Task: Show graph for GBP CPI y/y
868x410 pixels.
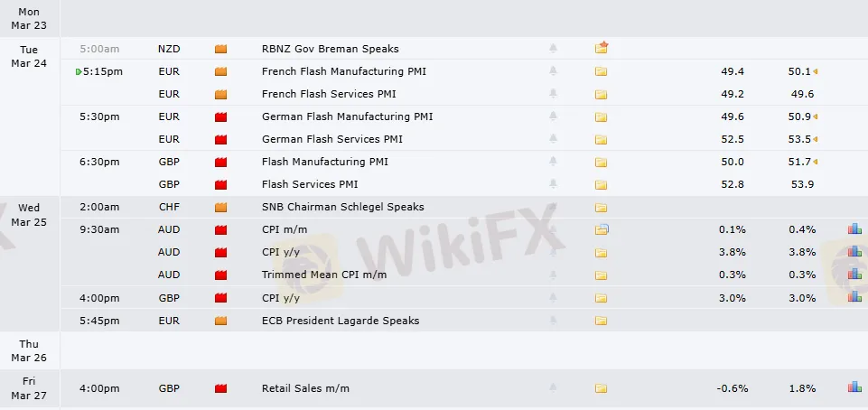Action: click(854, 297)
